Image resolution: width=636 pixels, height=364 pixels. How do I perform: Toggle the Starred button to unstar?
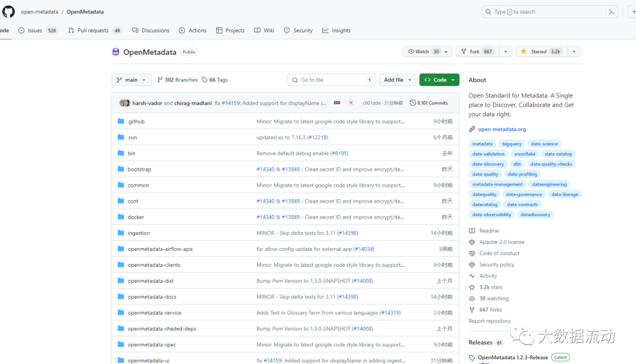click(541, 51)
